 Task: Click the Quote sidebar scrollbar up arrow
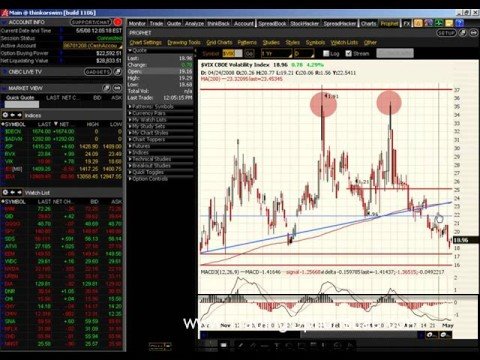(x=196, y=51)
